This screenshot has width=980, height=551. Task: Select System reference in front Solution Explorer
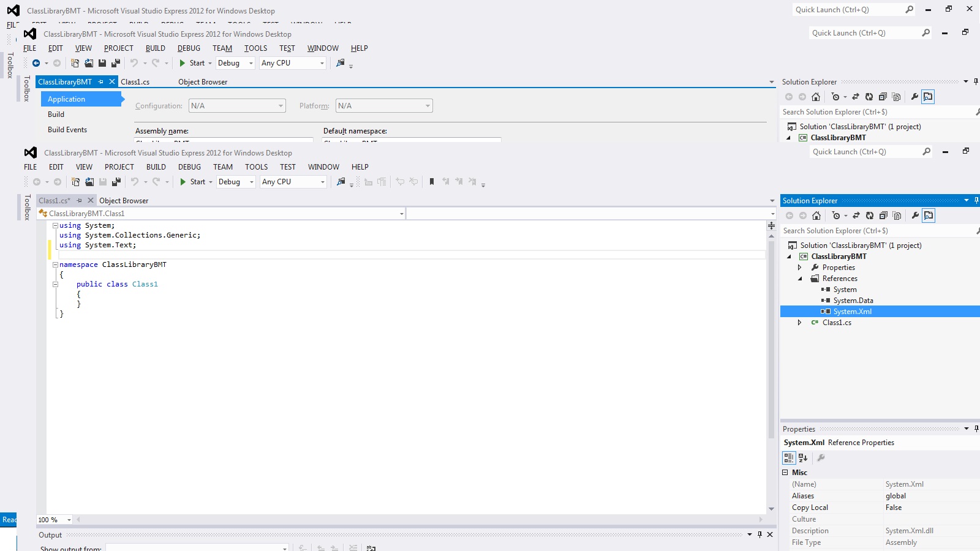[x=845, y=290]
